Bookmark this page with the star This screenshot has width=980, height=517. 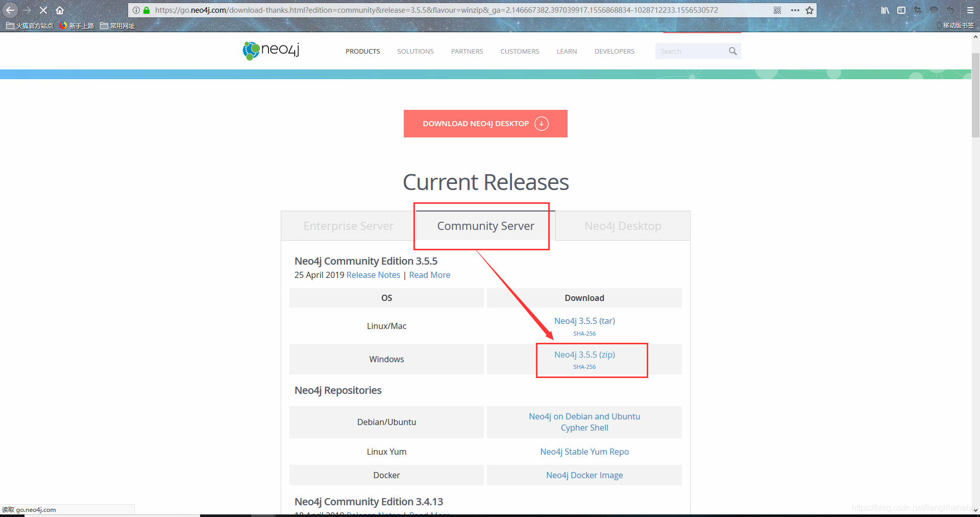pyautogui.click(x=810, y=10)
